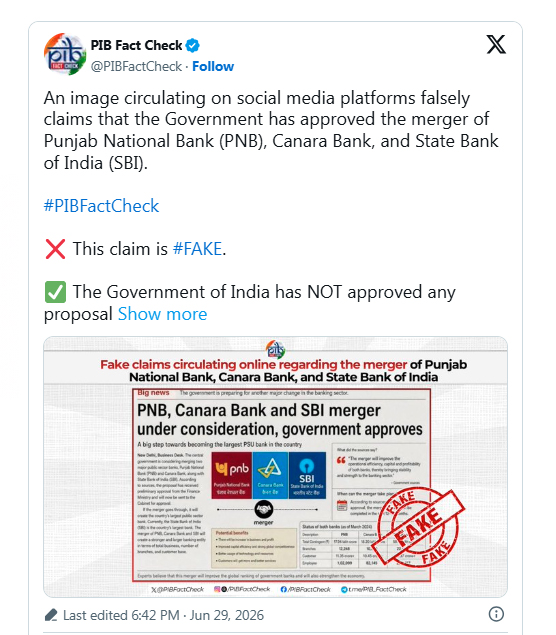
Task: Open the Last edited timestamp link
Action: point(163,615)
